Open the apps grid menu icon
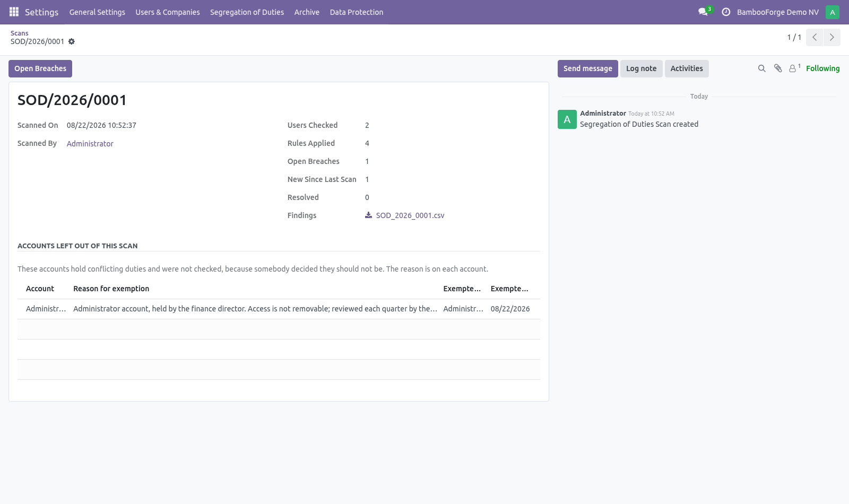The height and width of the screenshot is (504, 849). pyautogui.click(x=14, y=12)
